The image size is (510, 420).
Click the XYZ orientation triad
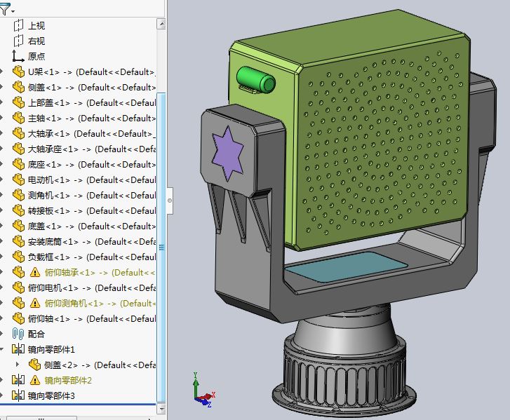(203, 390)
